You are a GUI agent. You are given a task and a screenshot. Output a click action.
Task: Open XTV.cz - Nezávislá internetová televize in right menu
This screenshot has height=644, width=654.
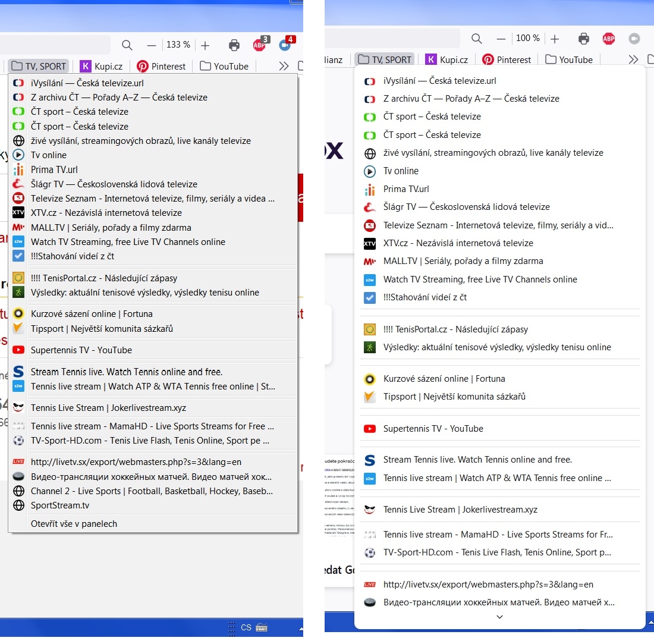pyautogui.click(x=499, y=243)
